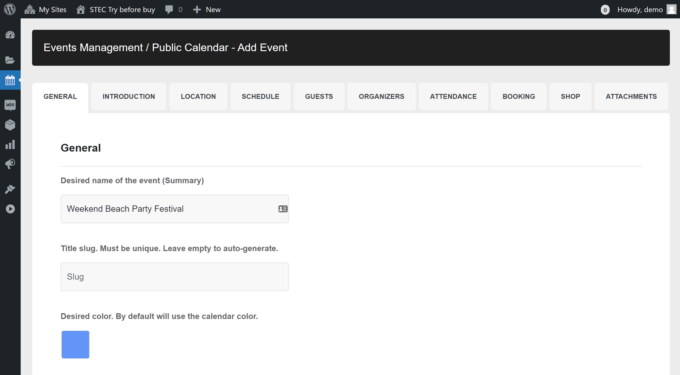680x375 pixels.
Task: Select the calendar icon in sidebar
Action: click(x=10, y=80)
